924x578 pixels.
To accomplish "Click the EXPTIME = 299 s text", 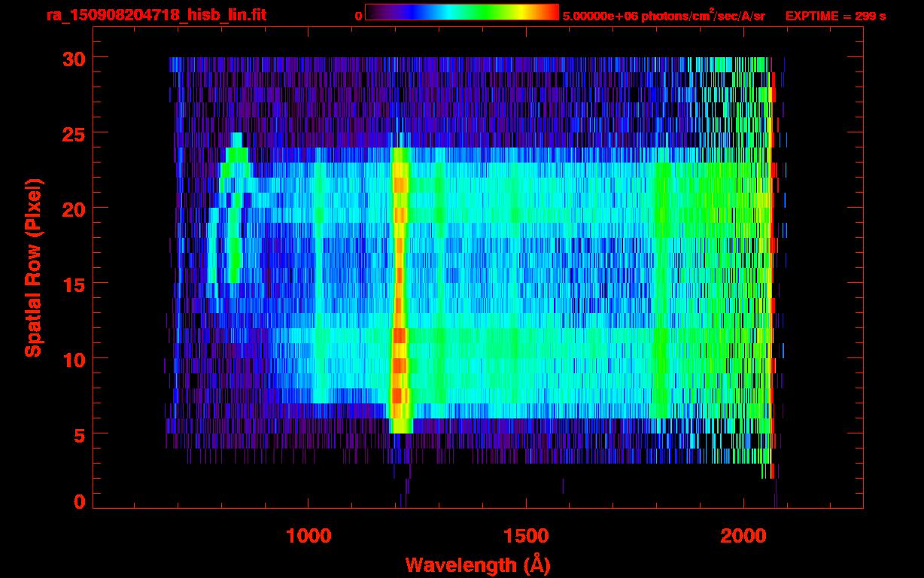I will point(835,16).
